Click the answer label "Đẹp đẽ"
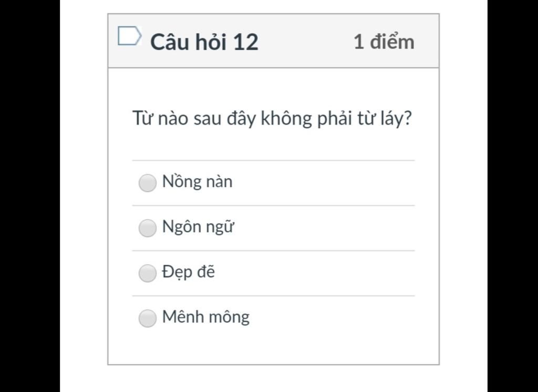Screen dimensions: 538x392 tap(188, 272)
